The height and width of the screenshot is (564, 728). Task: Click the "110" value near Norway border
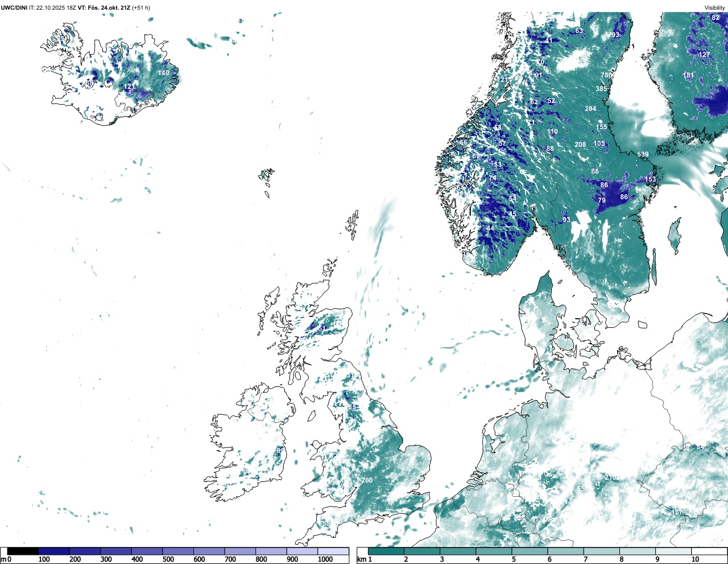click(552, 131)
